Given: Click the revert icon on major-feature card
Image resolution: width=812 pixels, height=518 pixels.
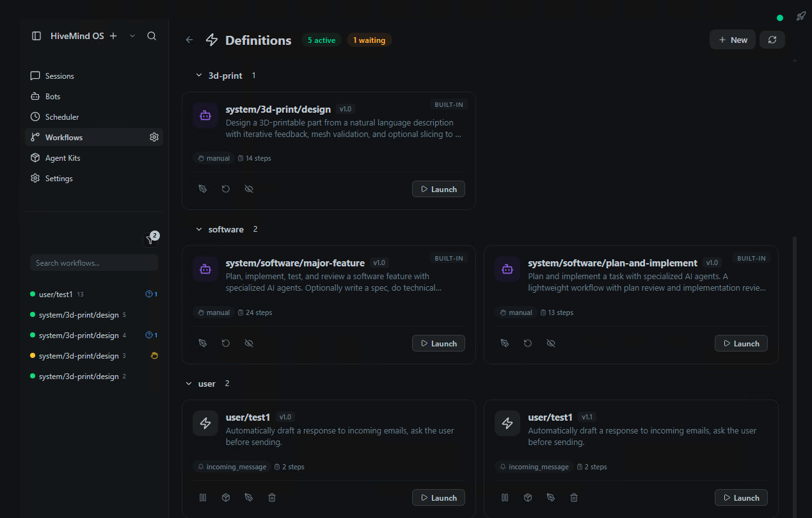Looking at the screenshot, I should [225, 343].
